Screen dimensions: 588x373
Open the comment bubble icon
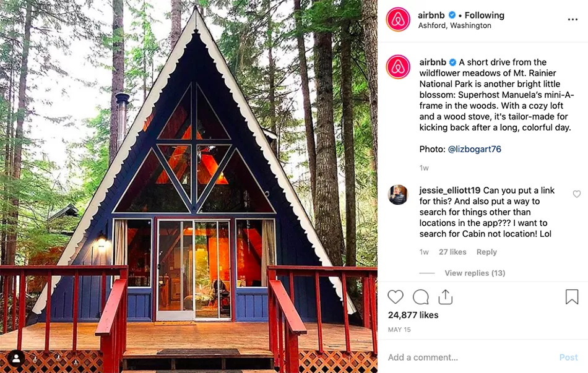(x=420, y=297)
